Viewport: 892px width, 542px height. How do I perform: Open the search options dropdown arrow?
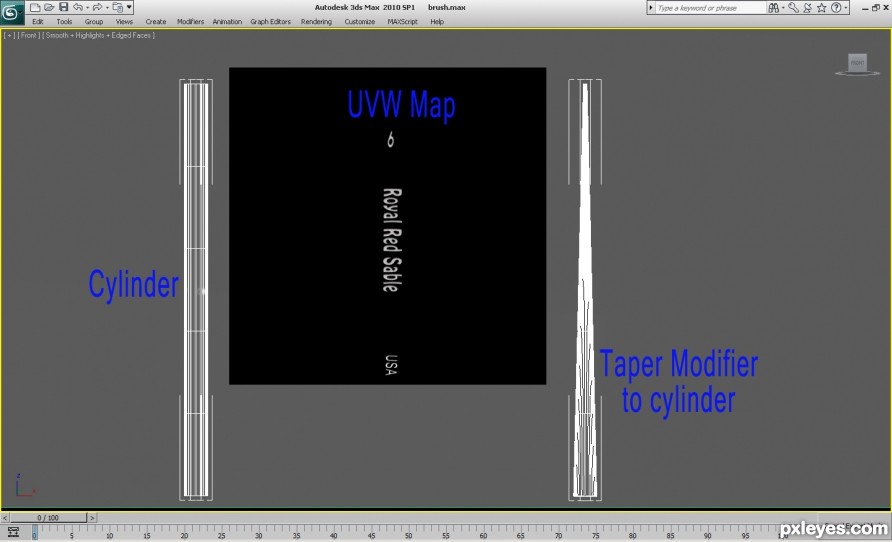(783, 8)
